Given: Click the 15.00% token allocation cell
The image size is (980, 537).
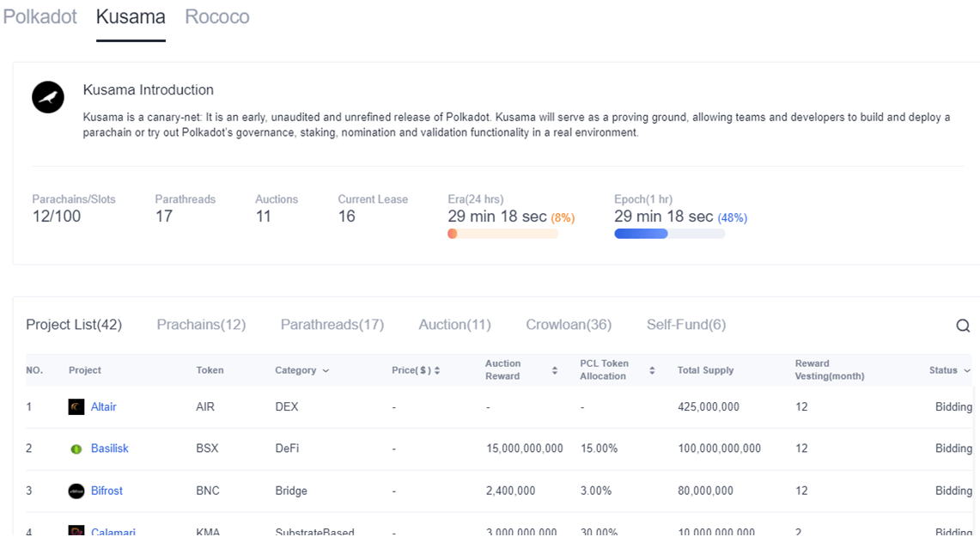Looking at the screenshot, I should (x=599, y=449).
